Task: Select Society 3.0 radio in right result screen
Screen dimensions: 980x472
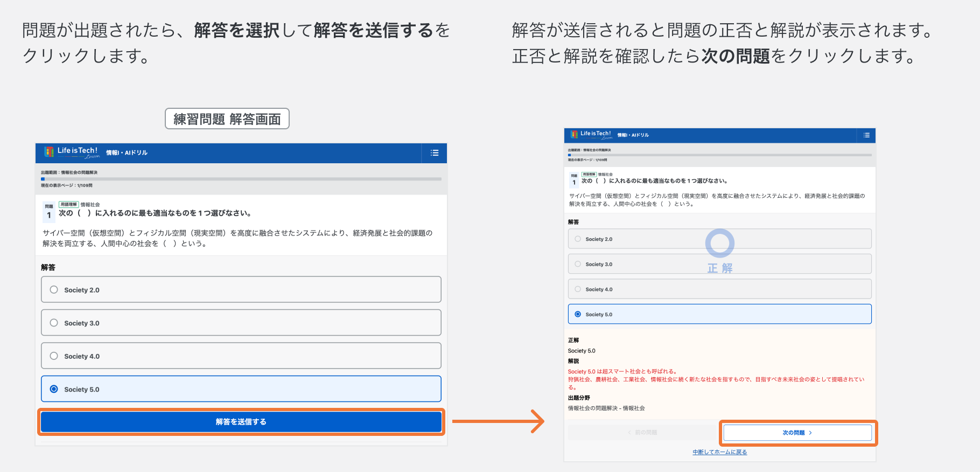Action: coord(578,264)
